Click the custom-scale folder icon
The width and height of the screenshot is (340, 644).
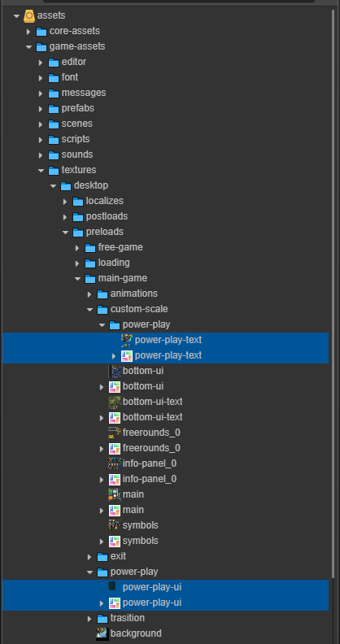(102, 309)
